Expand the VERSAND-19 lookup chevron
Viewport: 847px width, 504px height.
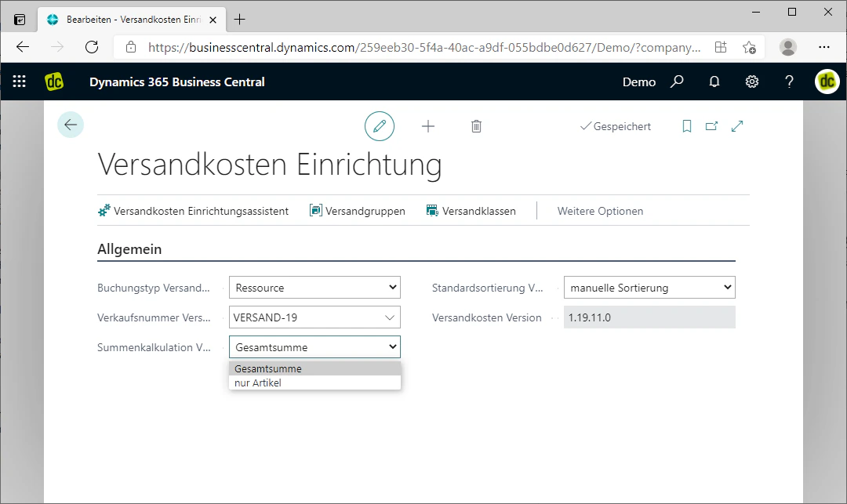click(390, 317)
